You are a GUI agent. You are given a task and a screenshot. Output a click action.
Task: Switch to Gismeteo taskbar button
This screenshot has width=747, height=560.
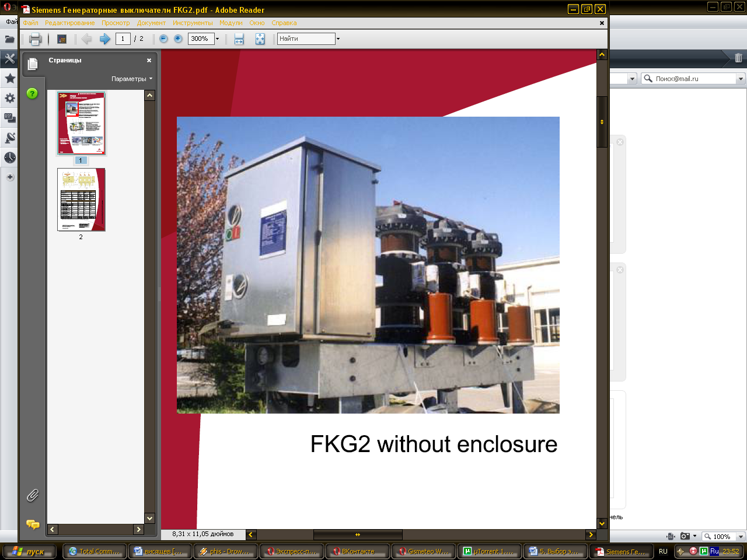424,551
